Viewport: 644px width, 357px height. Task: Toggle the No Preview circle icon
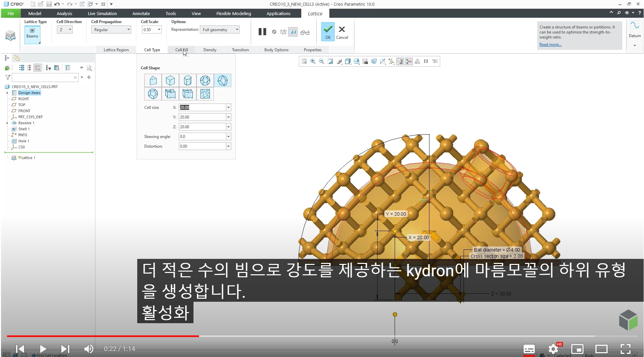[274, 32]
